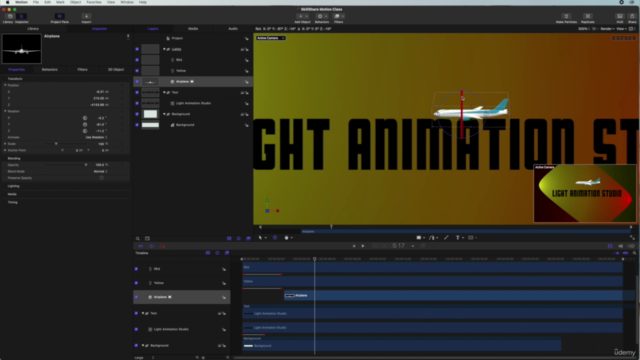The image size is (640, 360).
Task: Switch to the Behaviors inspector tab
Action: point(50,70)
